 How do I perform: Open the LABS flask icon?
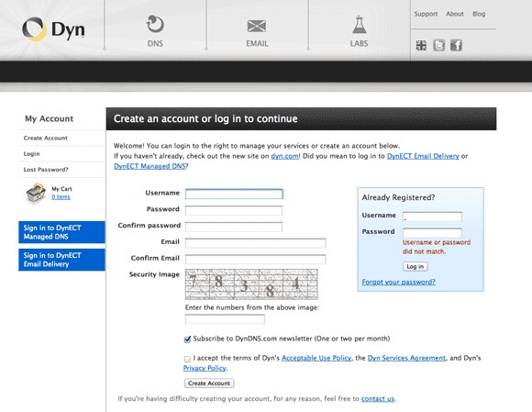(x=359, y=25)
